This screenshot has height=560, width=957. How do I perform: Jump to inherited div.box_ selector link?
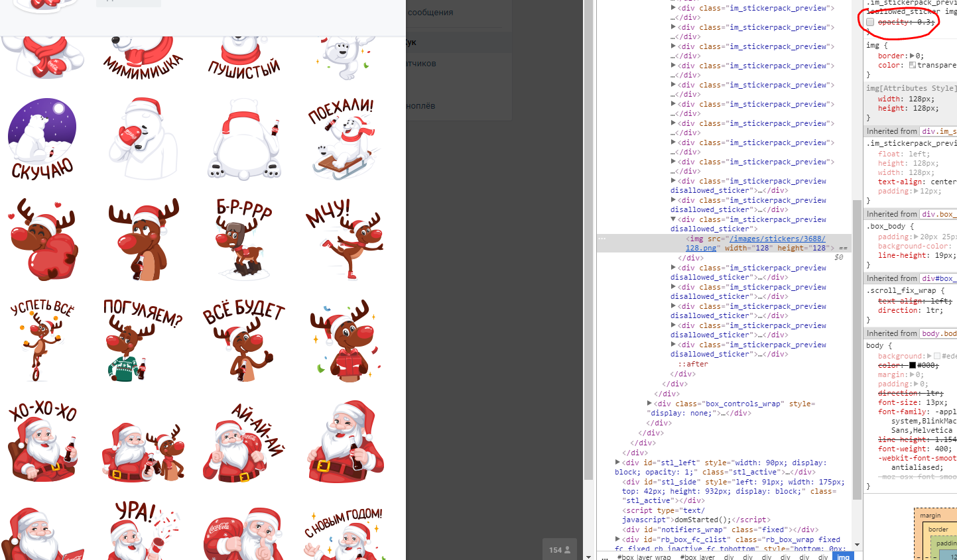939,214
